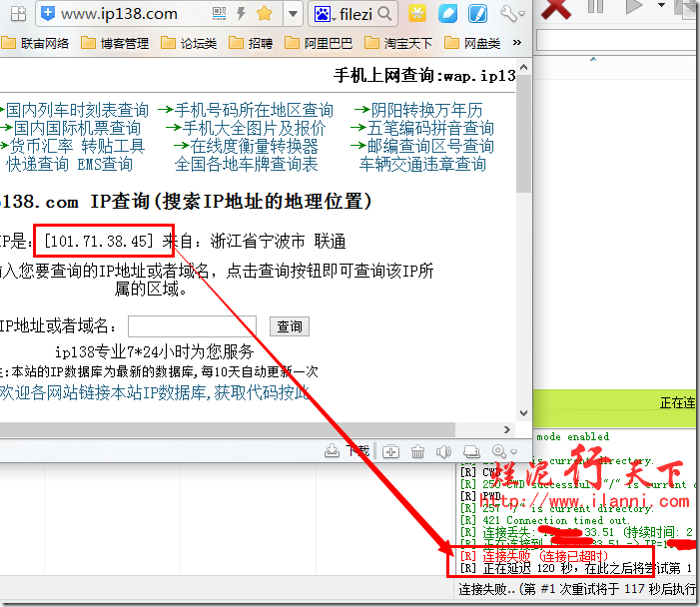The width and height of the screenshot is (700, 607).
Task: Select the 421 Connection timed out log line
Action: (544, 520)
